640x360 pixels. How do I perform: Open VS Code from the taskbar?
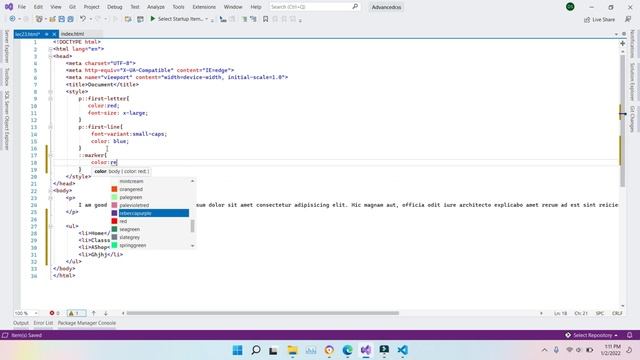(x=402, y=350)
